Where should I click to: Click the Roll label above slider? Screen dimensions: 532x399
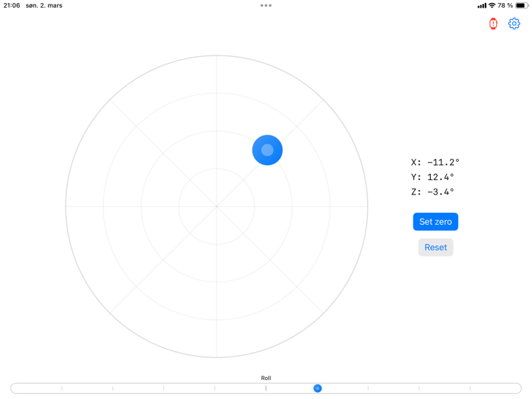click(x=266, y=378)
